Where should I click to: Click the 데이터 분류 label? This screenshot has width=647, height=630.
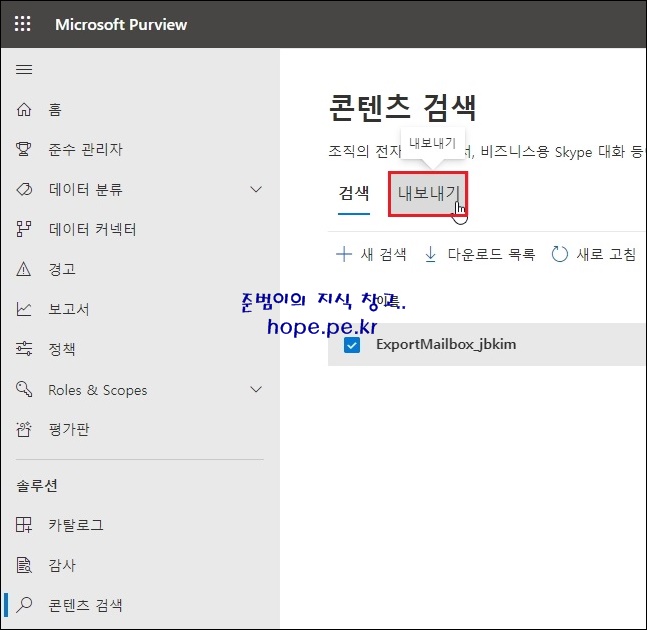(85, 189)
